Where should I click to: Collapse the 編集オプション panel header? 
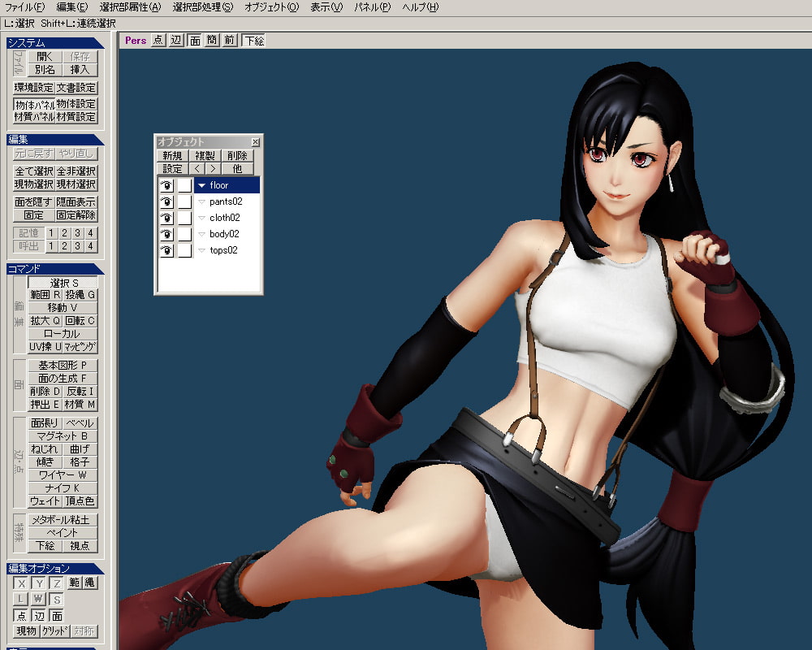55,569
